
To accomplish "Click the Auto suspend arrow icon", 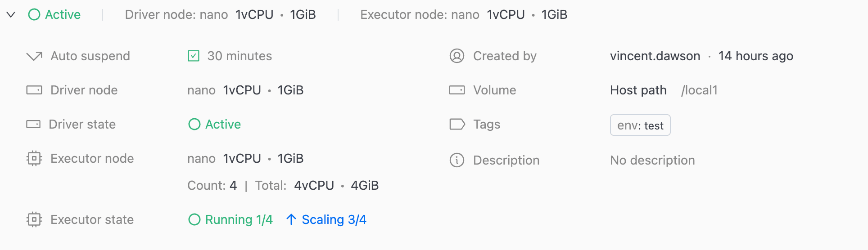I will tap(34, 56).
